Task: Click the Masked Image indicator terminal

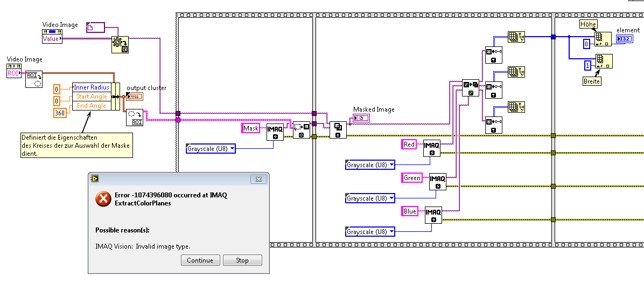Action: click(361, 119)
